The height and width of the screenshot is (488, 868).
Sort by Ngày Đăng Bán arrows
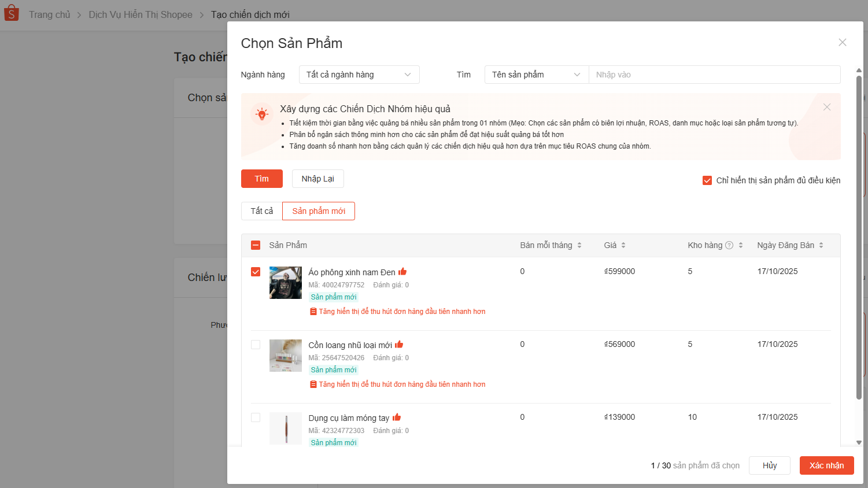[x=821, y=245]
